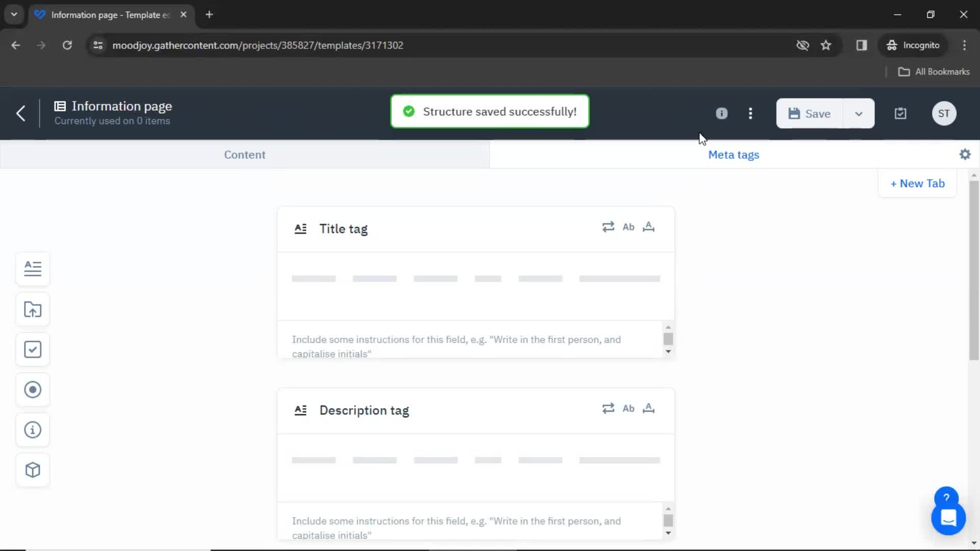Click the browser address bar URL

point(258,45)
